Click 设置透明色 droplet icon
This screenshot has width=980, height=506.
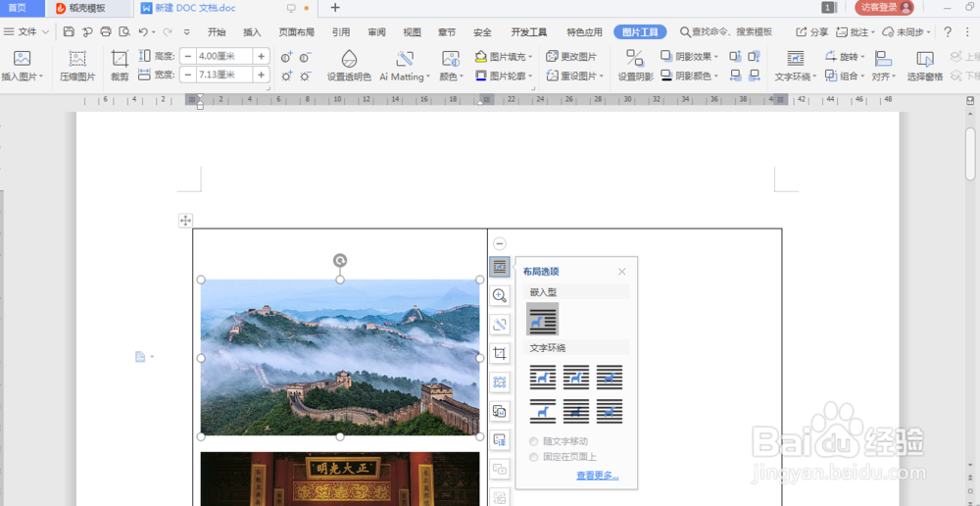349,58
